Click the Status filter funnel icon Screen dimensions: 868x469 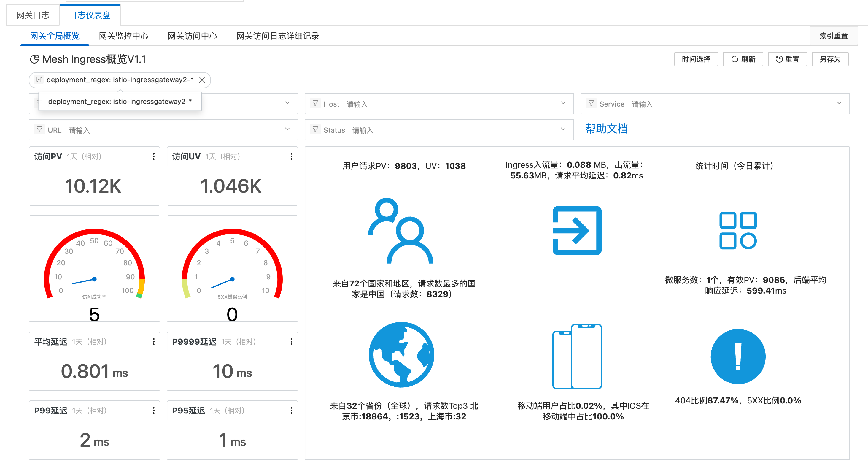pyautogui.click(x=315, y=129)
